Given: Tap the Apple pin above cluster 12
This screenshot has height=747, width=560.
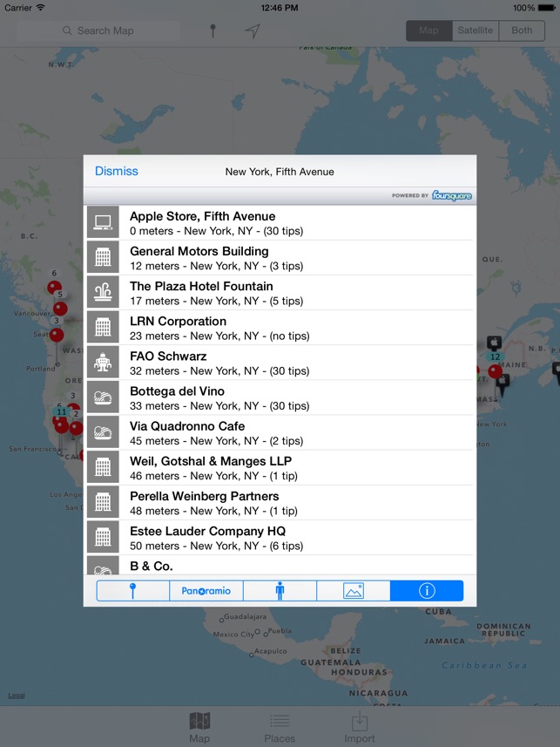Looking at the screenshot, I should pyautogui.click(x=495, y=343).
